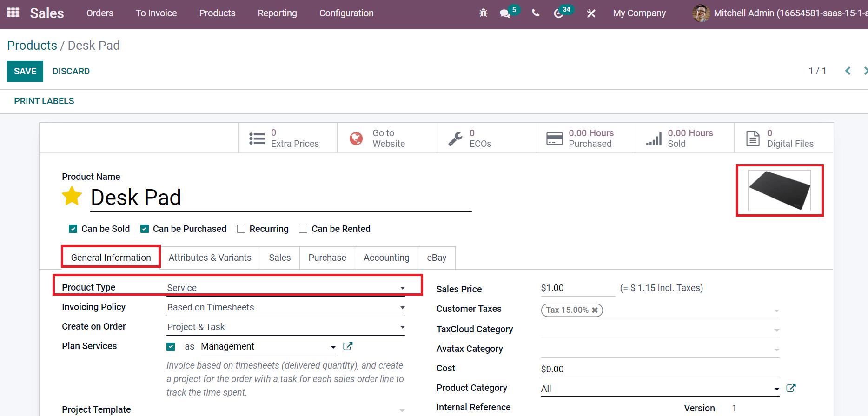Open the conversations chat icon

[505, 13]
